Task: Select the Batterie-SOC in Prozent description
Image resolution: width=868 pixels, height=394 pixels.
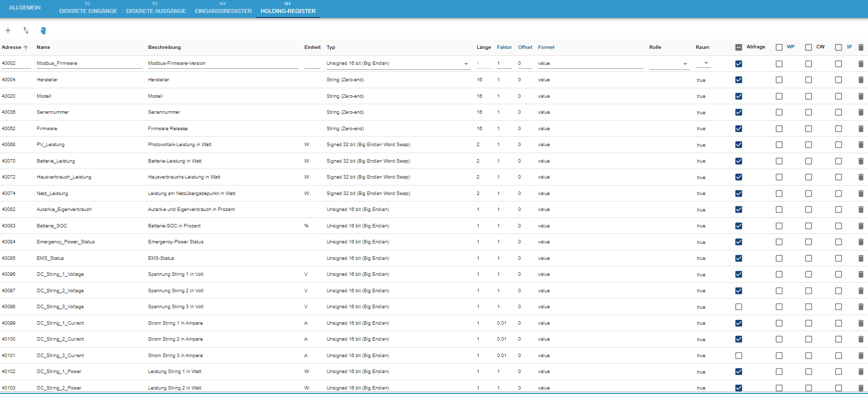Action: coord(174,226)
